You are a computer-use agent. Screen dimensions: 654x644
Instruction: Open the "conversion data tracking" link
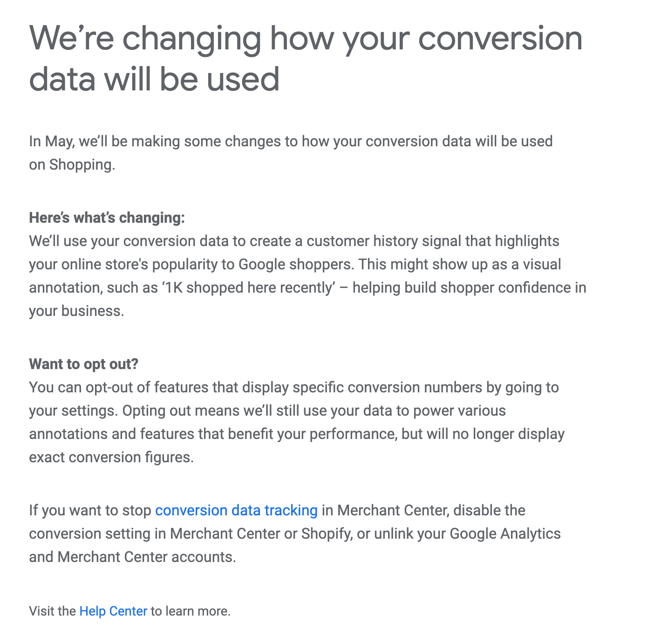click(x=236, y=510)
